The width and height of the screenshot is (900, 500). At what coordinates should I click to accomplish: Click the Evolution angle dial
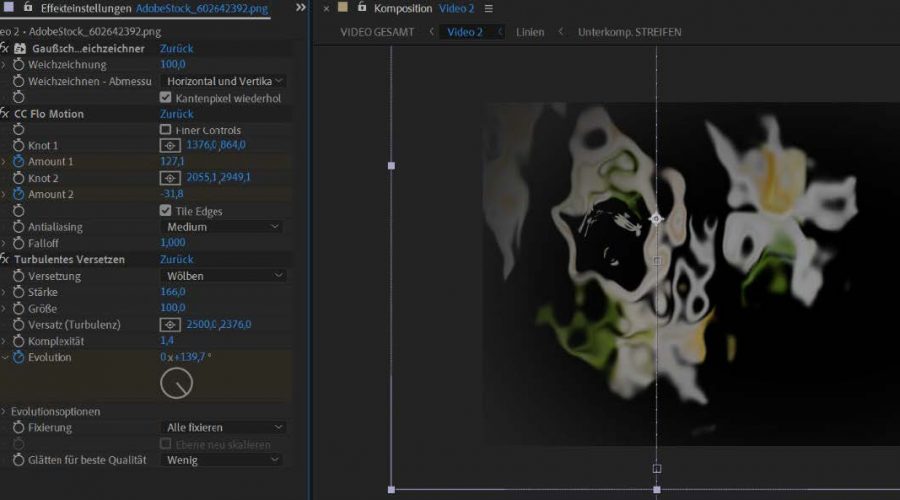point(176,382)
